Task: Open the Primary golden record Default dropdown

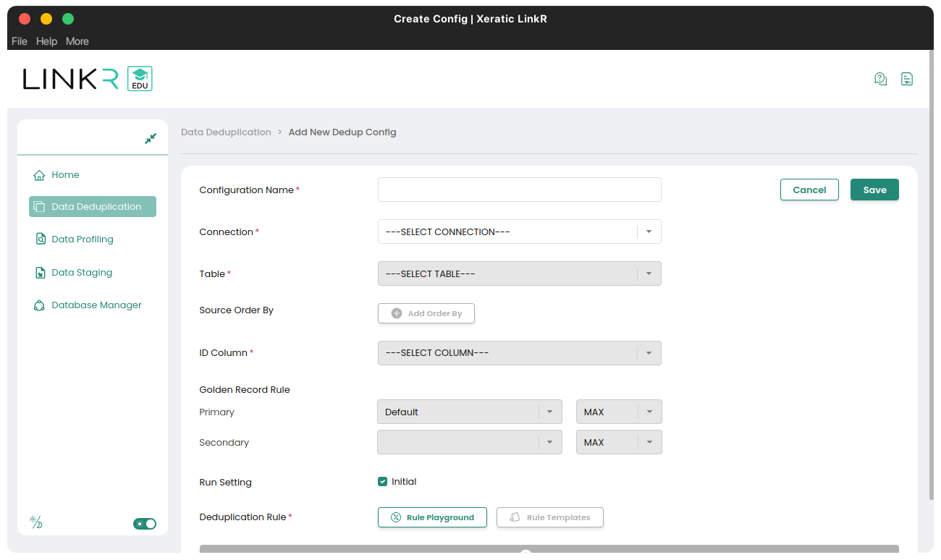Action: click(469, 412)
